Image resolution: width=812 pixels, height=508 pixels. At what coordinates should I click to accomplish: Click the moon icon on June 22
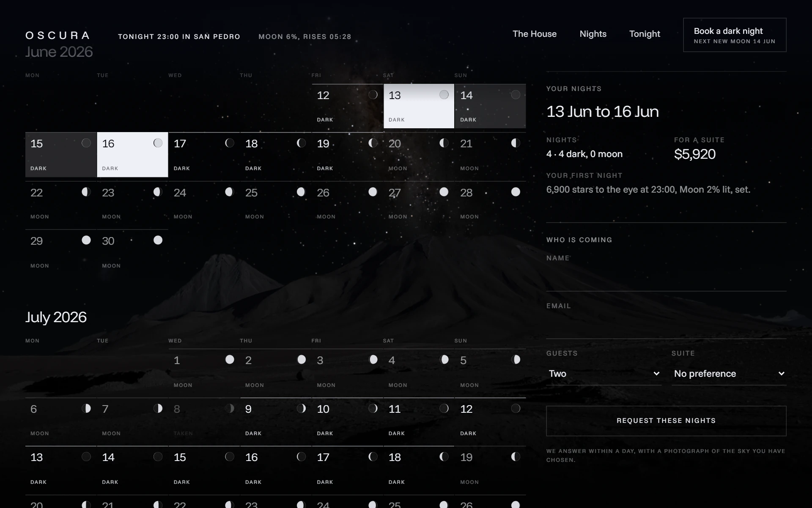pos(86,192)
